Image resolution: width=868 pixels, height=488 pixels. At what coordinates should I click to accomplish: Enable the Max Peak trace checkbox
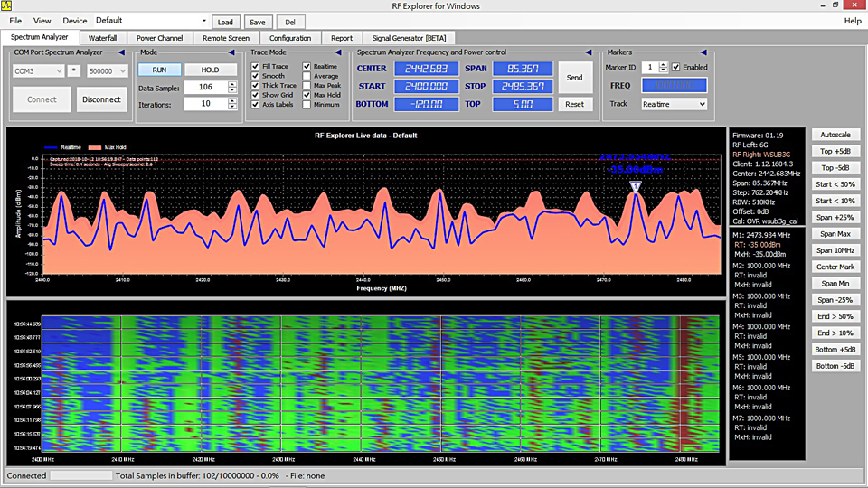[307, 85]
